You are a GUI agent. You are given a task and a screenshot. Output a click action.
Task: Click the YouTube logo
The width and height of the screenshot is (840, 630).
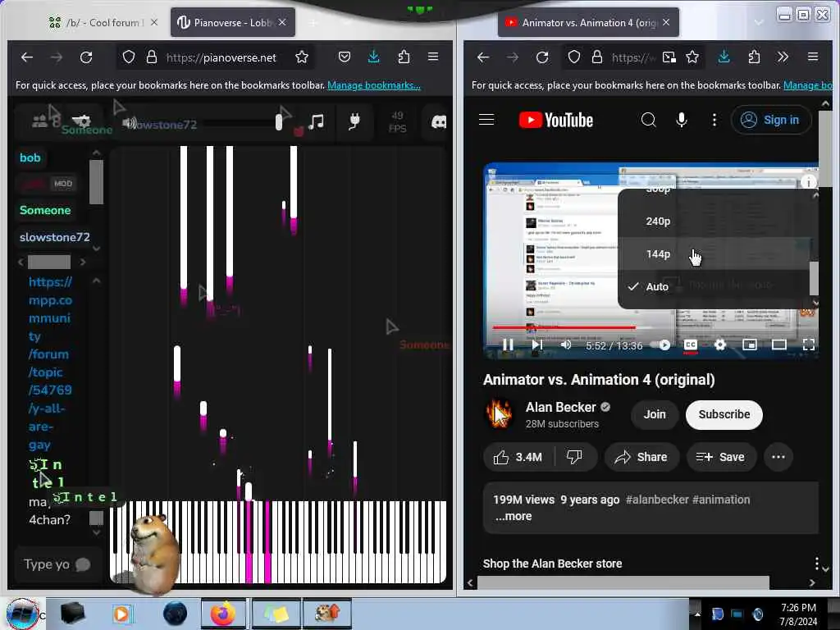click(555, 120)
